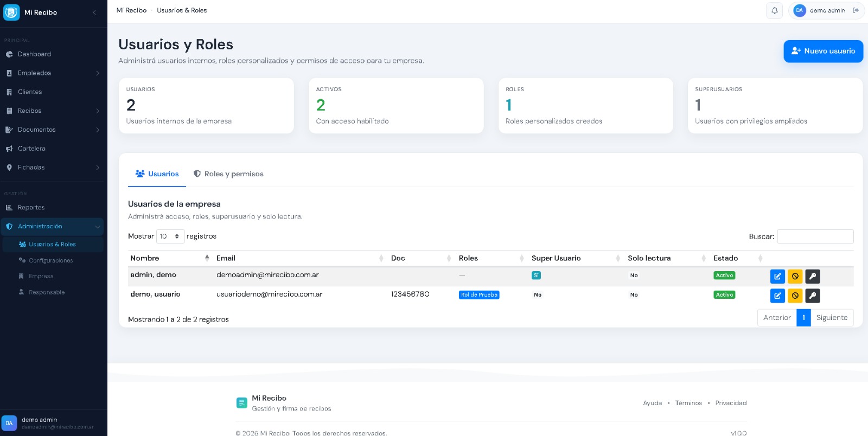868x436 pixels.
Task: Block demo, usuario with the ban icon
Action: pyautogui.click(x=795, y=296)
